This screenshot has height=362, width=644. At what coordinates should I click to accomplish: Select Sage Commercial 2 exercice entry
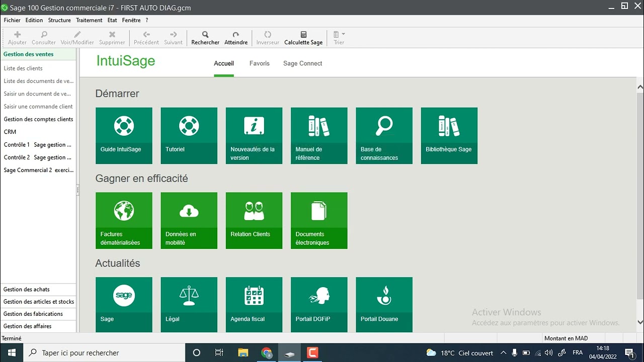[x=39, y=170]
